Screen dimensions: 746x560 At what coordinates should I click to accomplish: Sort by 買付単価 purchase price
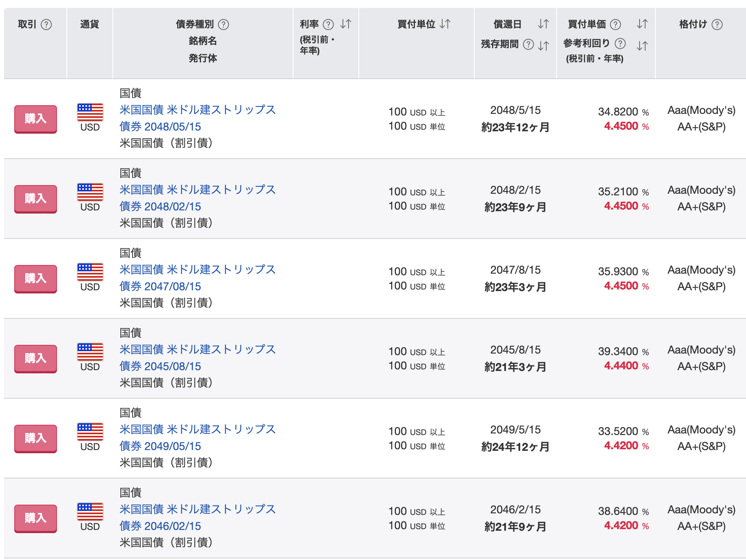pyautogui.click(x=642, y=24)
